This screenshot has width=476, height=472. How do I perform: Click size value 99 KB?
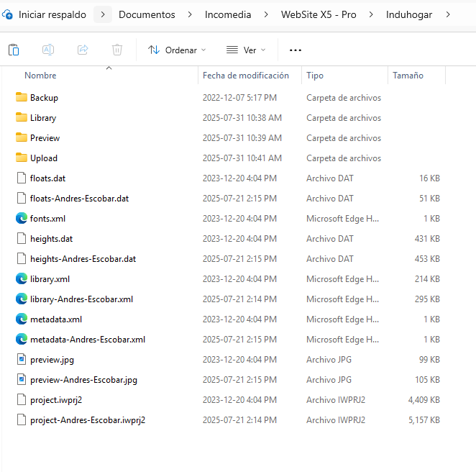[429, 359]
